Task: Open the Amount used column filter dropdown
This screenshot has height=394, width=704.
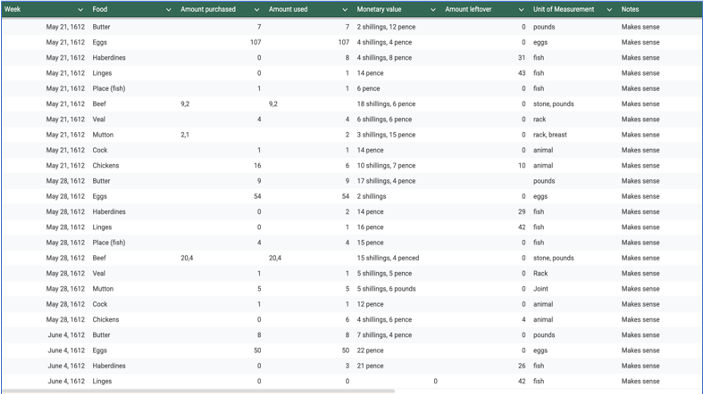Action: 344,9
